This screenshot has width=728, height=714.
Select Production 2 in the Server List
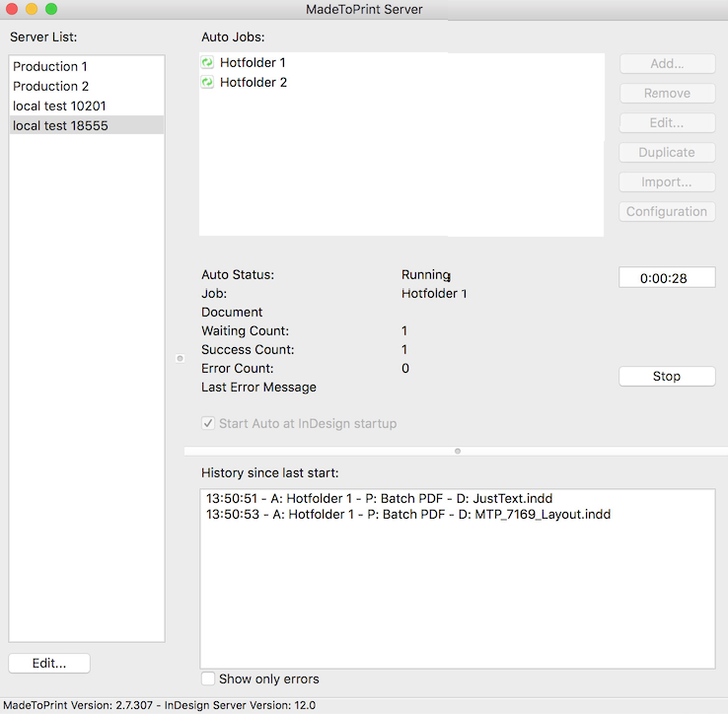[87, 87]
